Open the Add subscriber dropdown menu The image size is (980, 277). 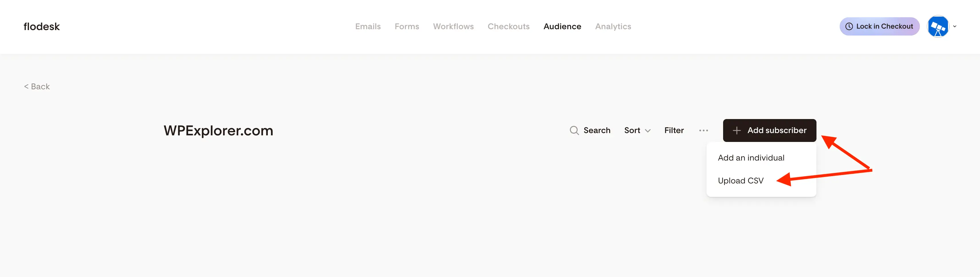[769, 130]
